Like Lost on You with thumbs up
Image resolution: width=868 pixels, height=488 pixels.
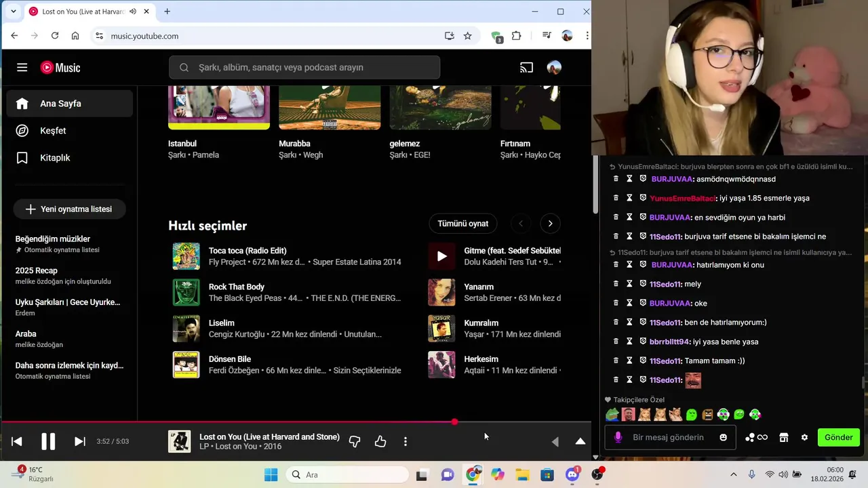click(x=380, y=441)
